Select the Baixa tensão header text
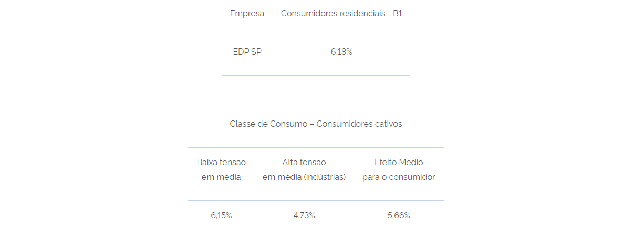 click(x=221, y=162)
